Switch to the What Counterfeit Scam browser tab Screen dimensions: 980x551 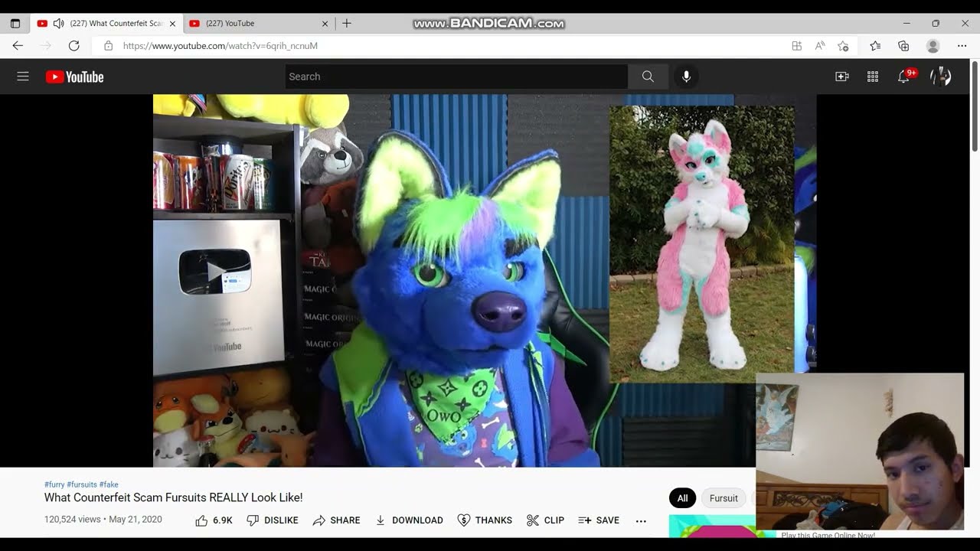pos(107,24)
